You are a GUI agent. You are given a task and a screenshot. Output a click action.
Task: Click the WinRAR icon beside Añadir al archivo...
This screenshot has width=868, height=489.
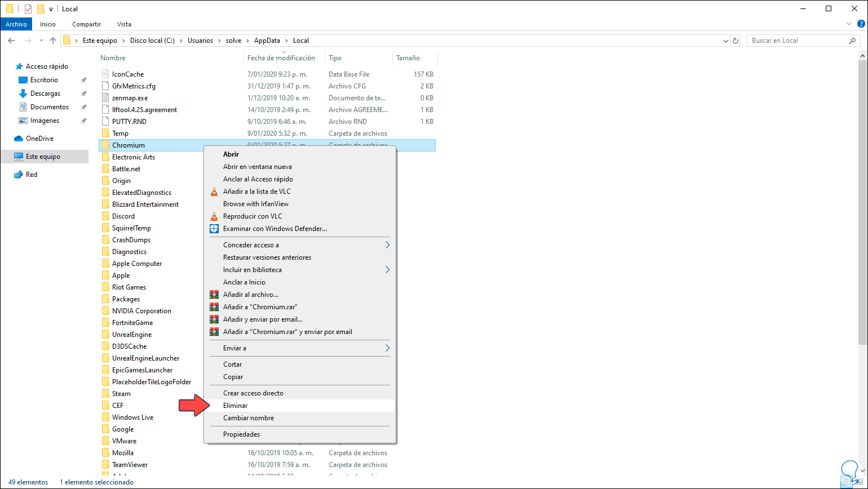coord(214,295)
